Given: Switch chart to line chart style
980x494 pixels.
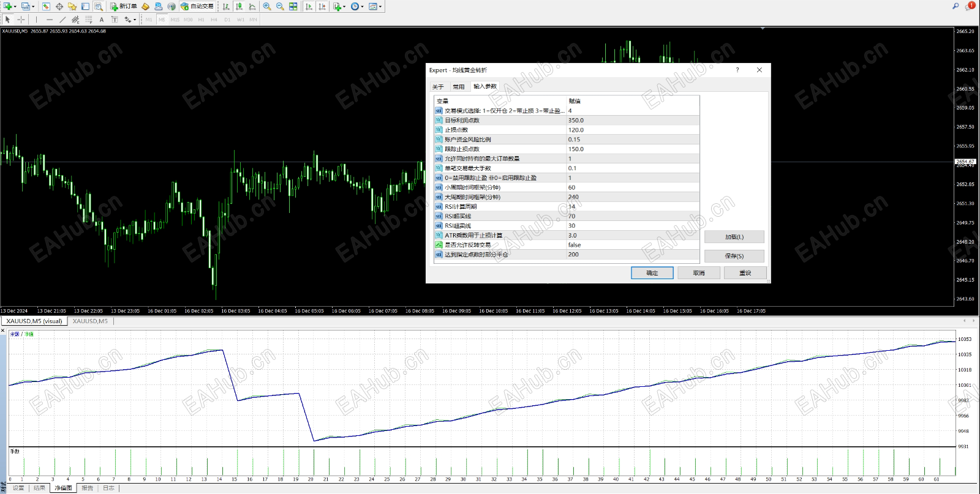Looking at the screenshot, I should [x=252, y=6].
